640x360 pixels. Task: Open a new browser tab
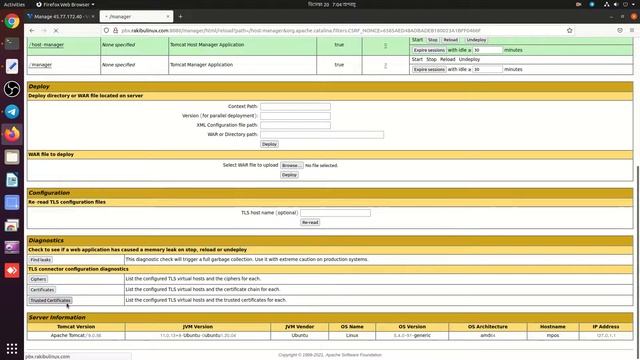point(180,17)
